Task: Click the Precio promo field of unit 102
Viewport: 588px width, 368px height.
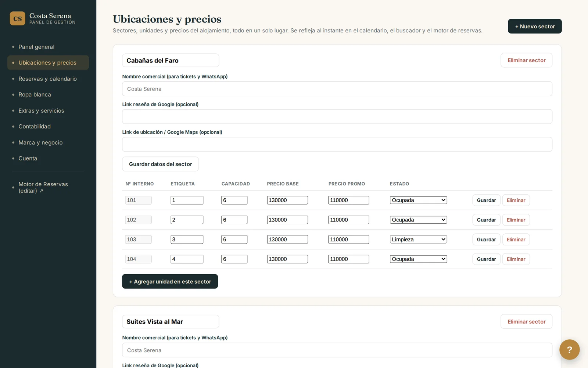Action: (x=349, y=220)
